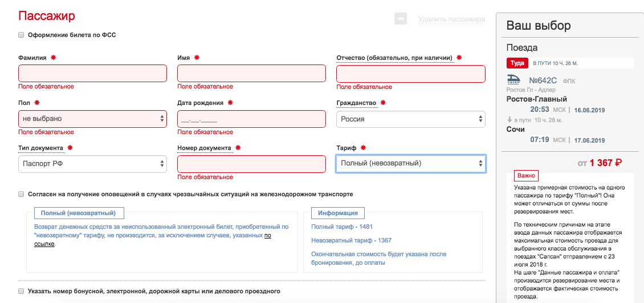Click the 'Отчество (обязательно, при наличии)' label

click(x=394, y=58)
